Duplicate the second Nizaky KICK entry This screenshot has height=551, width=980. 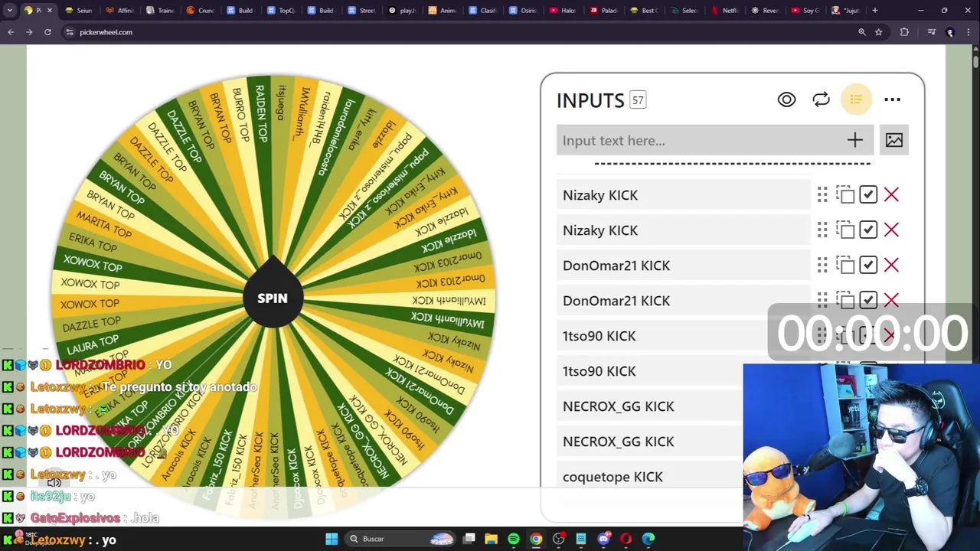tap(845, 230)
